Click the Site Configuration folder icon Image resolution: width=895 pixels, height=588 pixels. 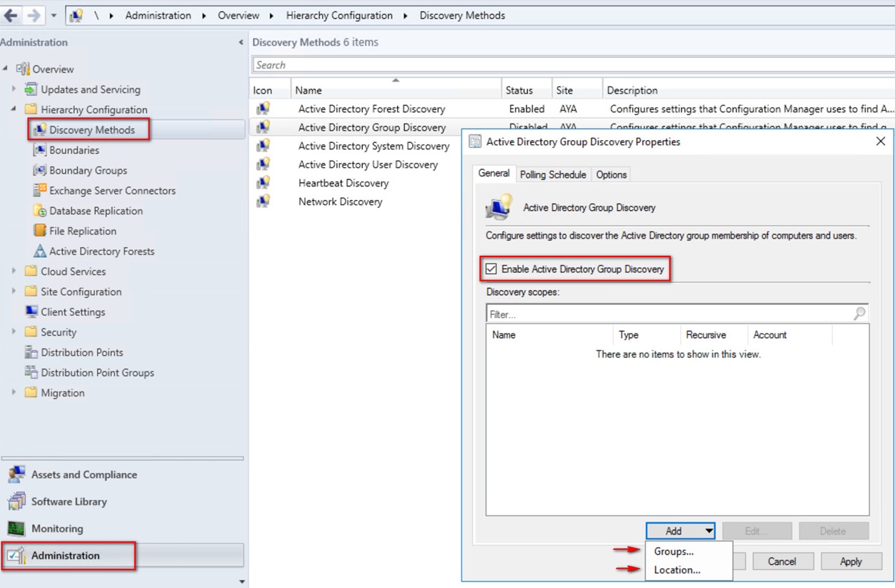(x=31, y=291)
